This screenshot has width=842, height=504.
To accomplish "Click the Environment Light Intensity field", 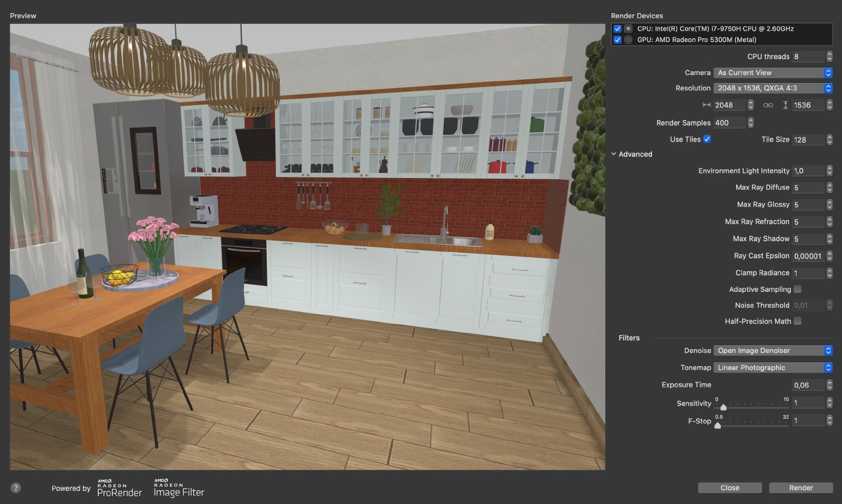I will pos(808,171).
